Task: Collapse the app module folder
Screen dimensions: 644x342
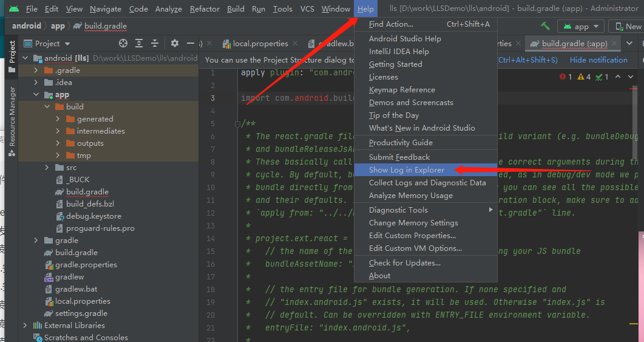Action: tap(36, 95)
